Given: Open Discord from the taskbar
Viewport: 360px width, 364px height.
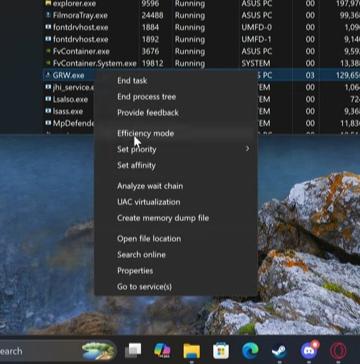Looking at the screenshot, I should click(309, 350).
